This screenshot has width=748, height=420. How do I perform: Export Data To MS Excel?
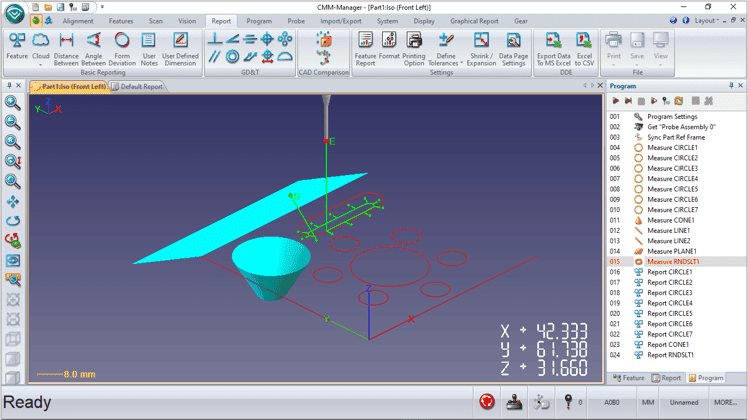coord(553,49)
